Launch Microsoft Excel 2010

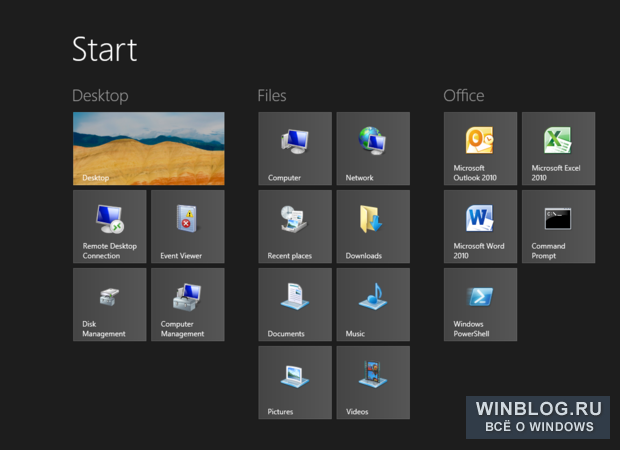click(x=558, y=148)
